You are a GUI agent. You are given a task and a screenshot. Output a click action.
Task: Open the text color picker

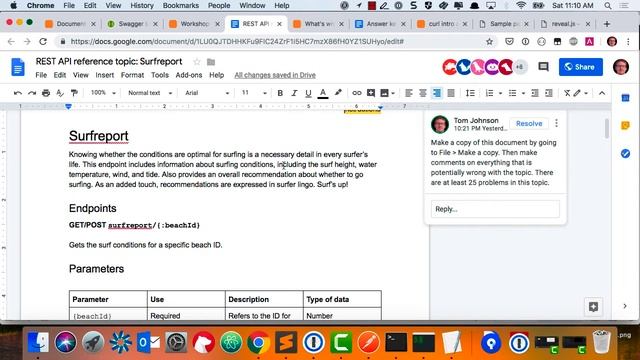coord(322,93)
